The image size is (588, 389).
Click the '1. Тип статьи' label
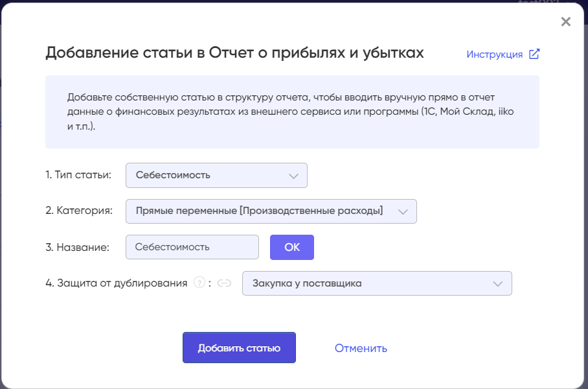(x=78, y=175)
